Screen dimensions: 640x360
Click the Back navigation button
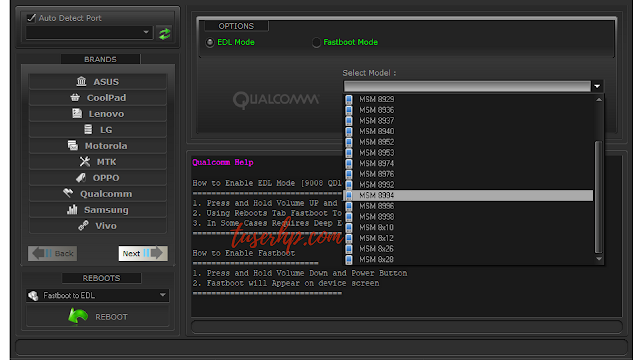[x=53, y=253]
